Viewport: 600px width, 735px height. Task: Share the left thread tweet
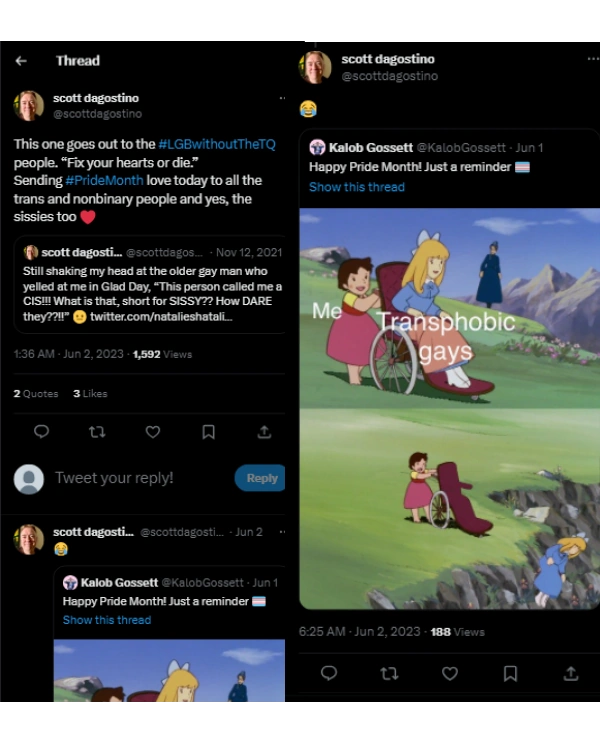(x=264, y=432)
